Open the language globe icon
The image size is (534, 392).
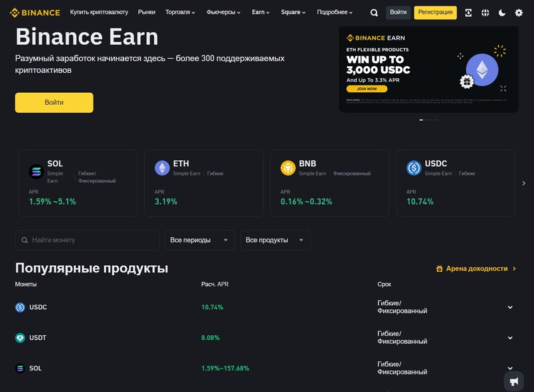485,13
